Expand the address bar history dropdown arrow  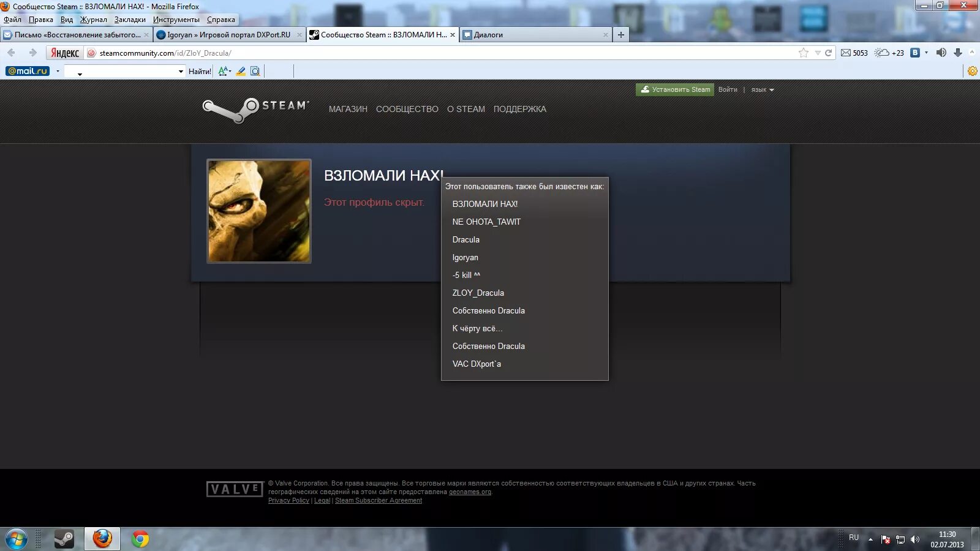click(817, 53)
